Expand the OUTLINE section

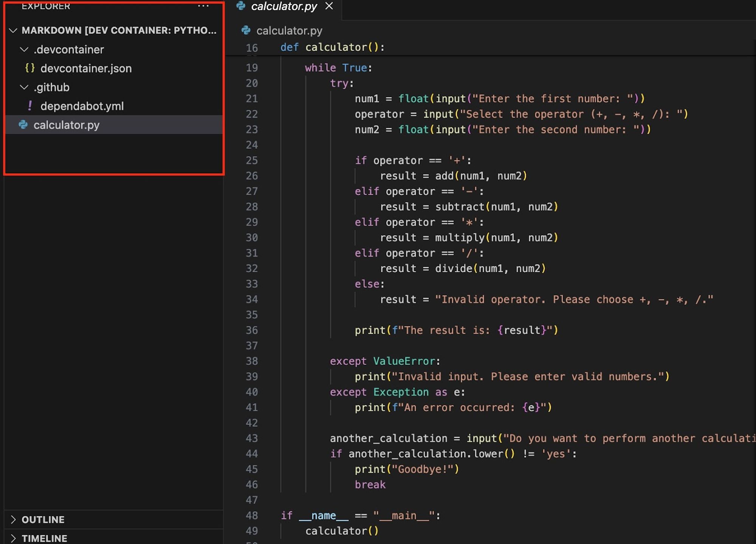(x=13, y=519)
